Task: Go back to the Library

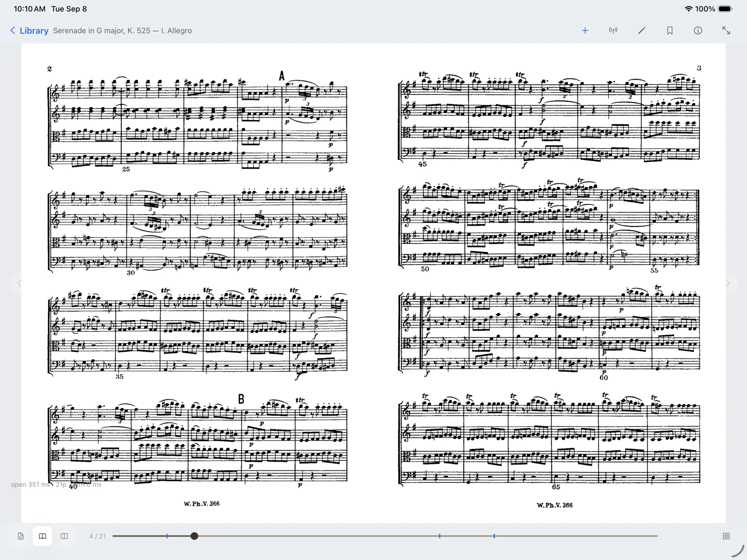Action: (x=29, y=31)
